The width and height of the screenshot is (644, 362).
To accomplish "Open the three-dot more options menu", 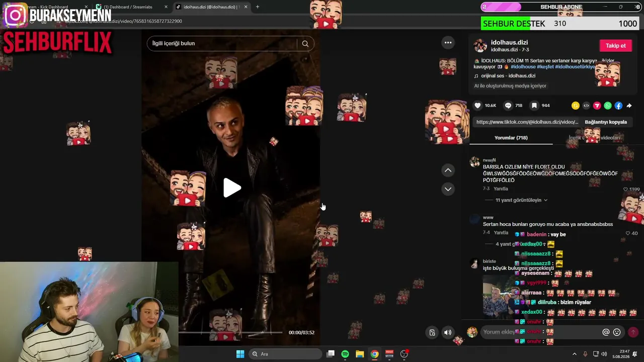I will point(448,43).
